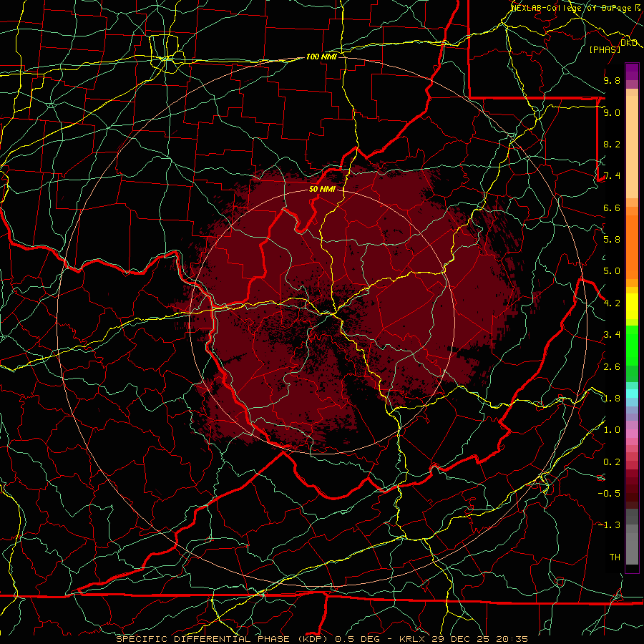Image resolution: width=644 pixels, height=644 pixels.
Task: Click the yellow segment of the color bar
Action: coord(632,306)
